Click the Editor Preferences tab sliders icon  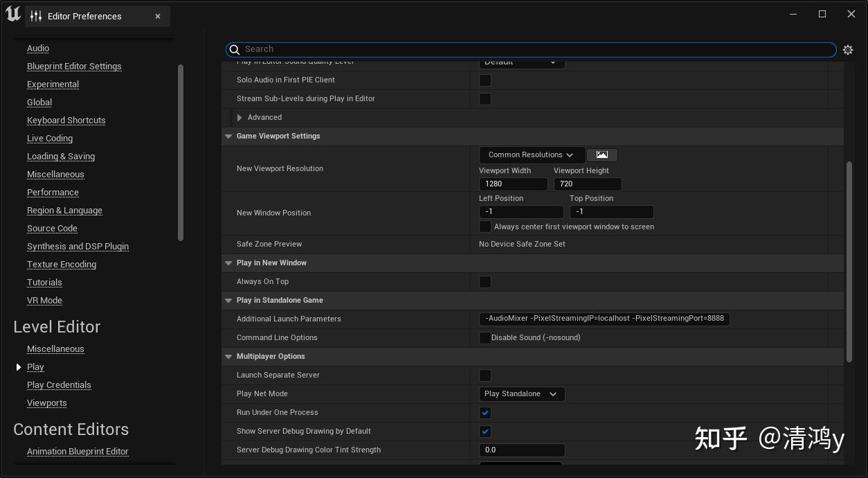pyautogui.click(x=36, y=16)
